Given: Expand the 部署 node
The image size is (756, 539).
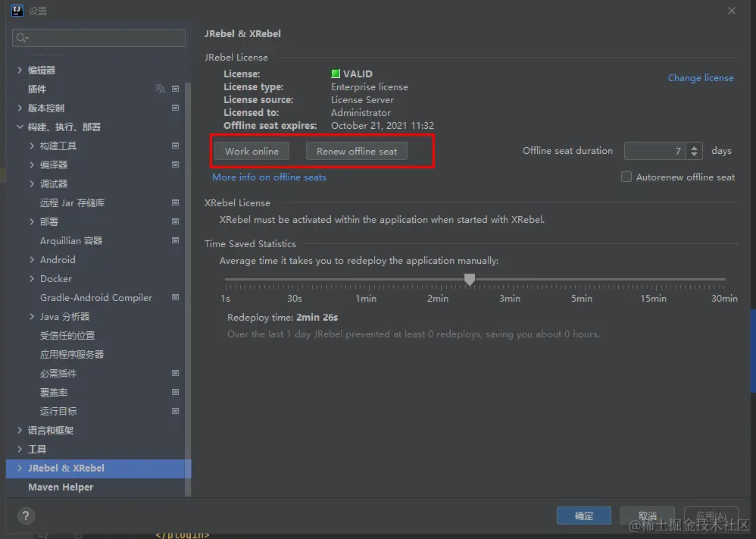Looking at the screenshot, I should pos(32,221).
